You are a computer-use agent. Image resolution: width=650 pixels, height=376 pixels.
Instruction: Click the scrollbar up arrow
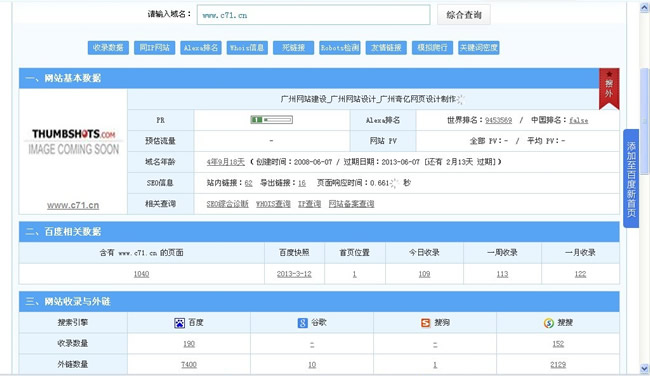644,8
